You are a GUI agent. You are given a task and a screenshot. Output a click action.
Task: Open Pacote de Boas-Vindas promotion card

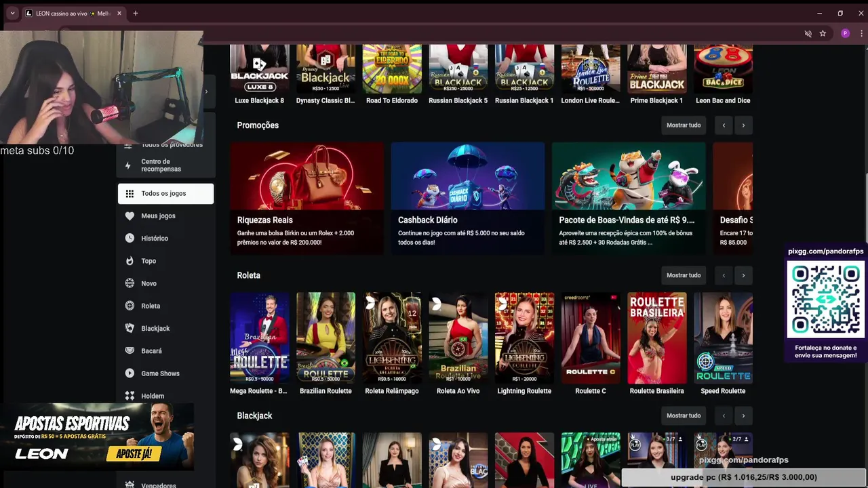[x=629, y=198]
